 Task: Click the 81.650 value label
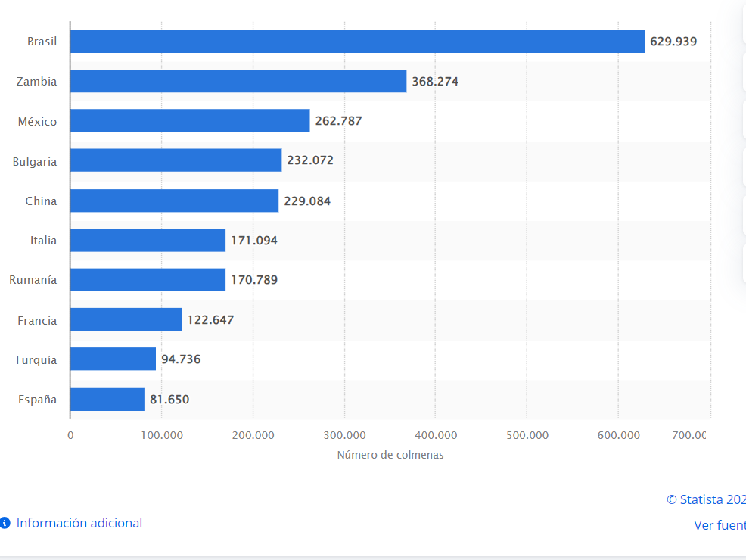coord(169,400)
